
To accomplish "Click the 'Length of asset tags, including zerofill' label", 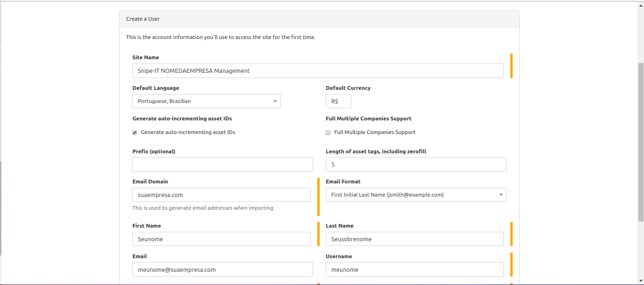I will pos(376,151).
